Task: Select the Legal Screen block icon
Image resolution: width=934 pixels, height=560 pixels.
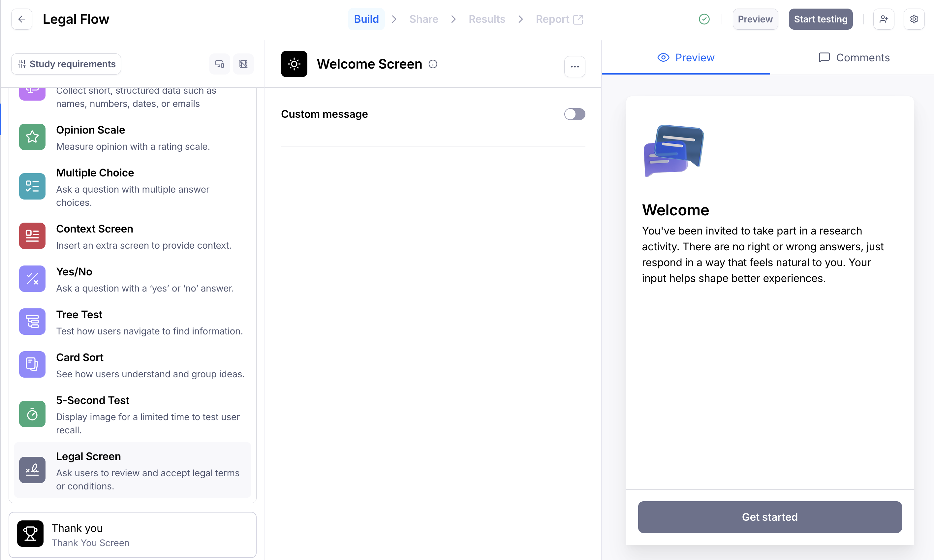Action: 32,470
